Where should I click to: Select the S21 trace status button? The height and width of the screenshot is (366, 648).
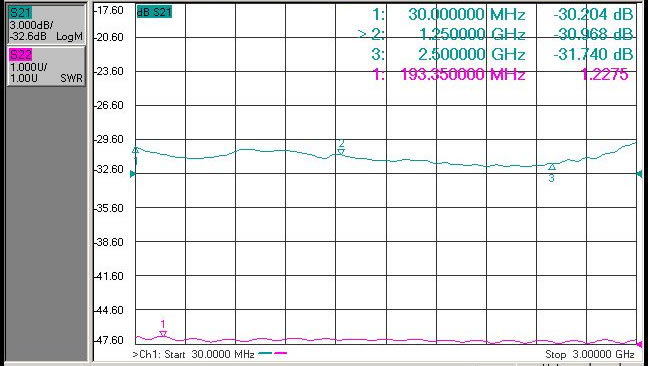(46, 24)
